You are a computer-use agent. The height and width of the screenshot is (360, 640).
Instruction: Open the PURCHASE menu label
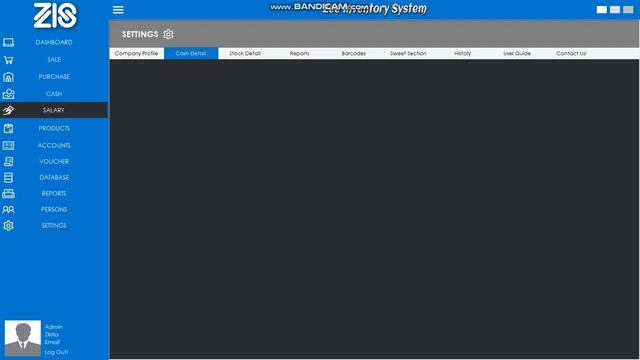[x=54, y=77]
